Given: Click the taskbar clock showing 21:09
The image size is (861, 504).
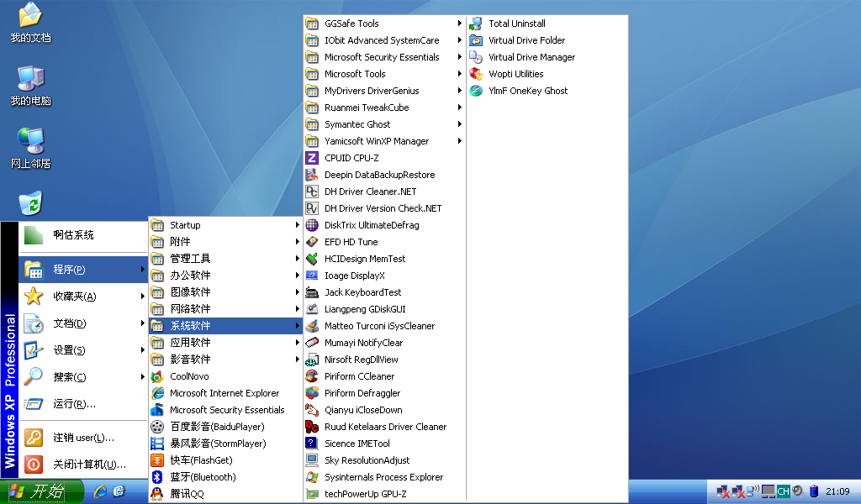Looking at the screenshot, I should [837, 491].
